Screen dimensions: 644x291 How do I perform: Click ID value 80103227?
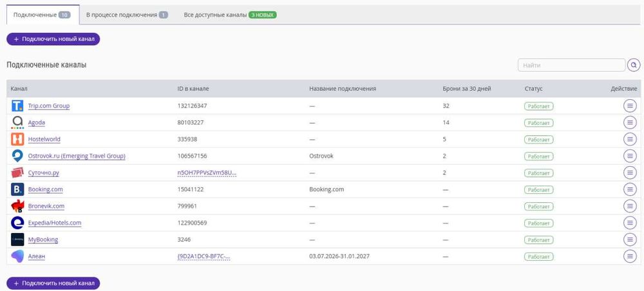tap(191, 122)
